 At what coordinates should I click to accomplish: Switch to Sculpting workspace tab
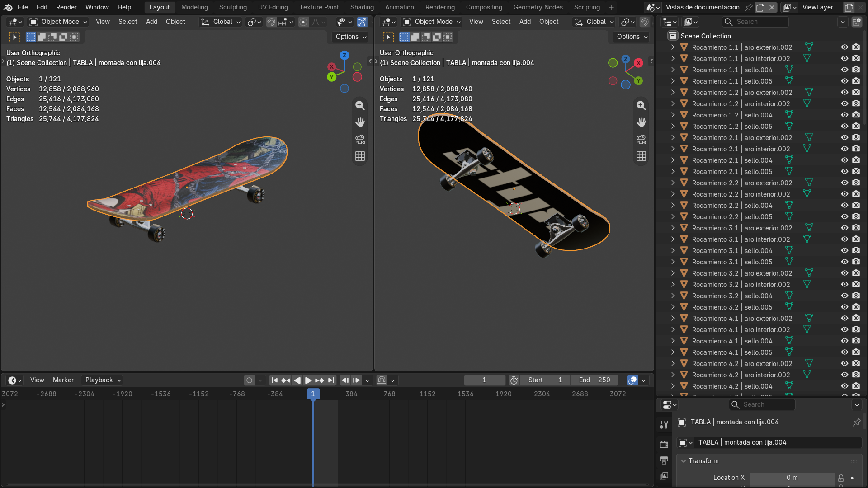coord(233,7)
